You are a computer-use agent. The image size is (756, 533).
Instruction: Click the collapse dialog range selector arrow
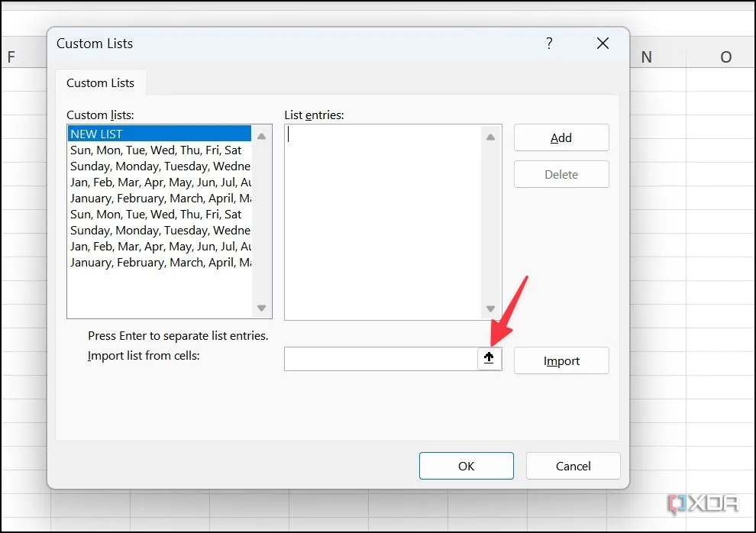pos(489,358)
